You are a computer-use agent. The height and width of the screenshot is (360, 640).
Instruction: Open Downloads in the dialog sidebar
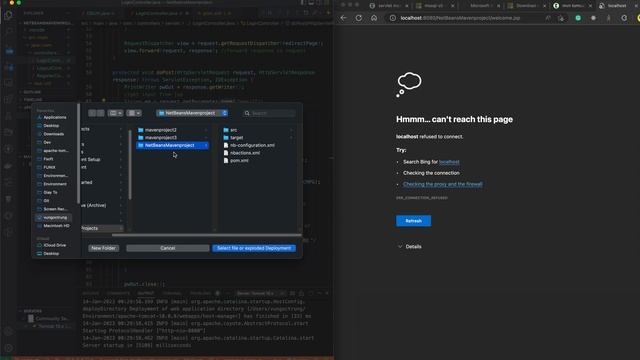point(53,134)
